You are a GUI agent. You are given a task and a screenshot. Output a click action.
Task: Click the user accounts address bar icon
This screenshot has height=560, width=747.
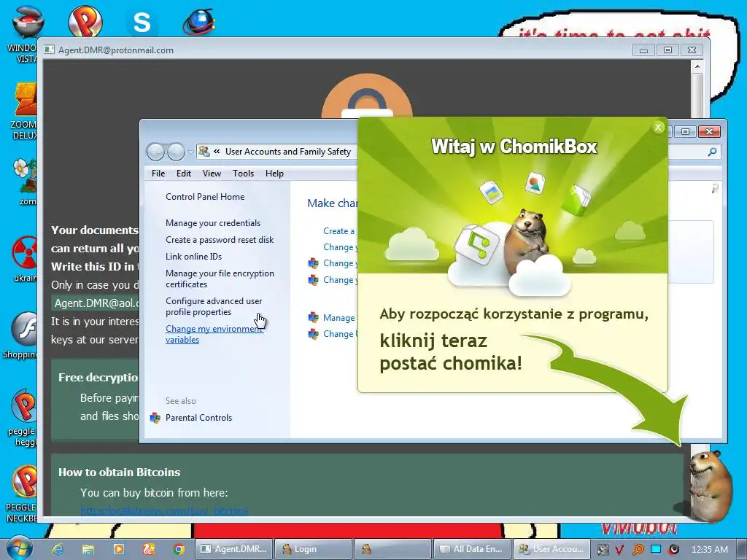tap(204, 152)
